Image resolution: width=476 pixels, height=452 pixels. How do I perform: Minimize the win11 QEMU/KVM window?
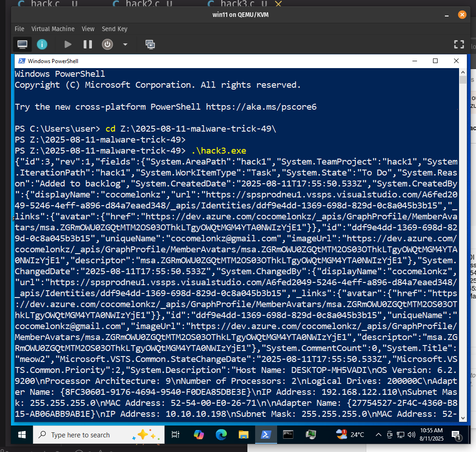click(447, 15)
